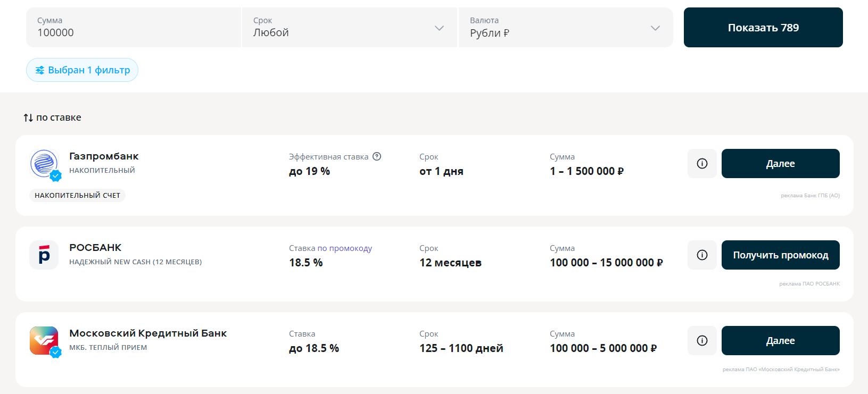Open info icon for Московский Кредитный Банк
The image size is (868, 394).
702,341
